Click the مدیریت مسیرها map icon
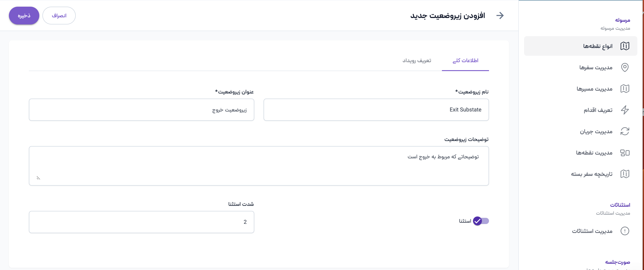The width and height of the screenshot is (644, 270). tap(624, 89)
